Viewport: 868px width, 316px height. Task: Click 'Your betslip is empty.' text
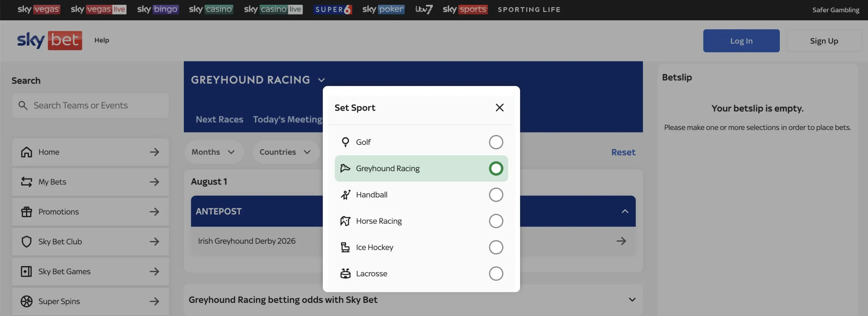click(757, 108)
